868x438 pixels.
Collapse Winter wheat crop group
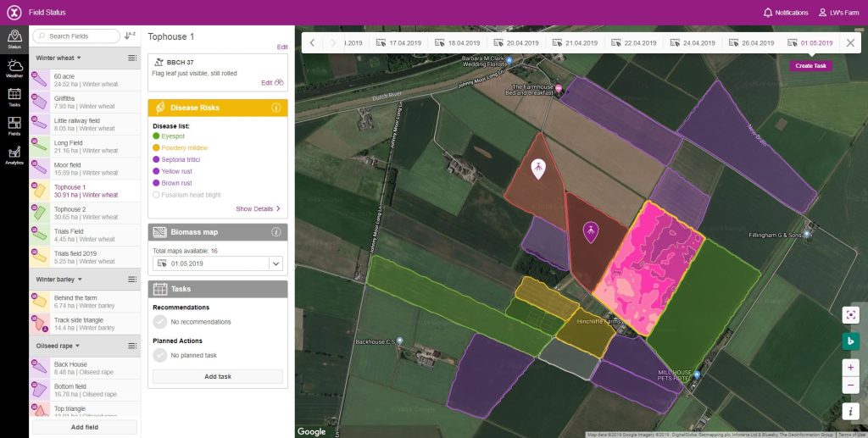(x=58, y=58)
